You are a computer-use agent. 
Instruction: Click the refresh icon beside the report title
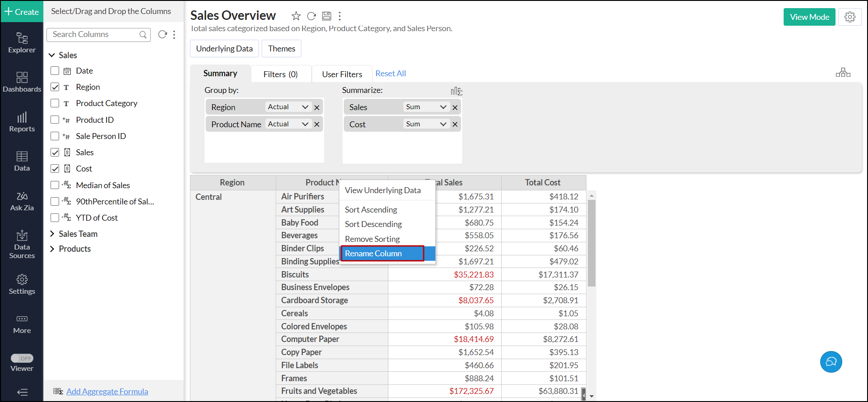(311, 16)
